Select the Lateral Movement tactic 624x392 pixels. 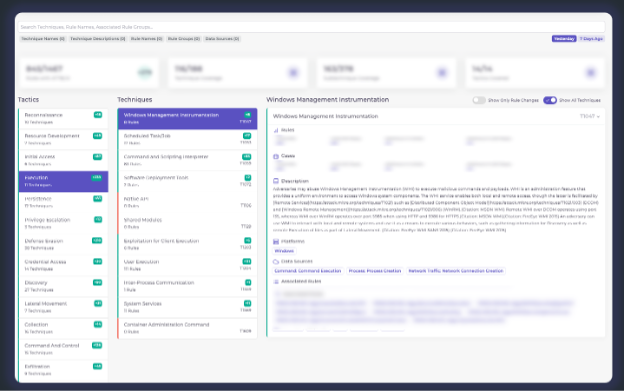[63, 307]
